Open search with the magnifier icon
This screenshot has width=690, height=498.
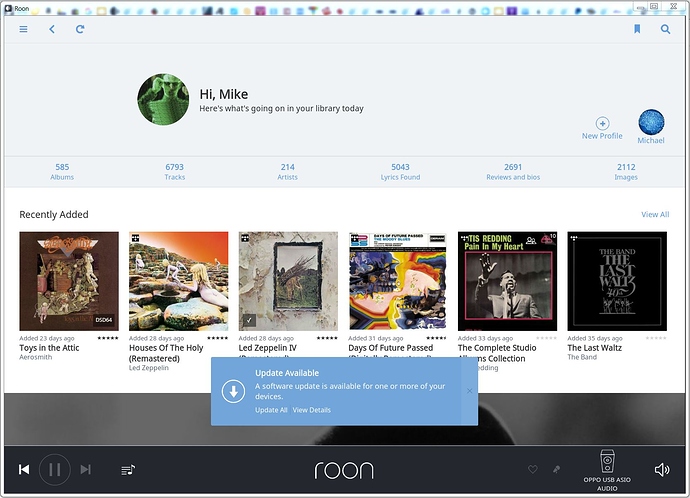click(x=665, y=29)
